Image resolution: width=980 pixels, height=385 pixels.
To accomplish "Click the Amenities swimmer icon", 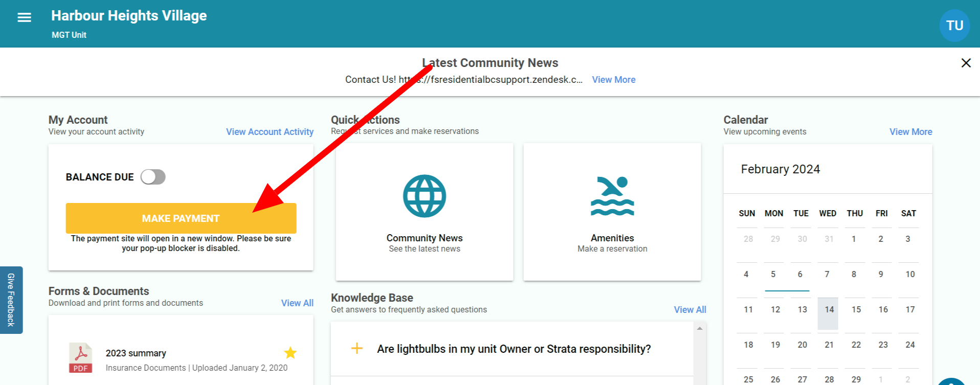I will tap(612, 196).
